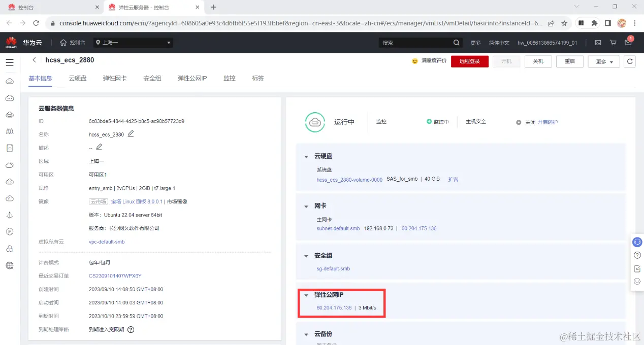Open the hamburger navigation menu
Viewport: 644px width, 345px height.
(9, 62)
